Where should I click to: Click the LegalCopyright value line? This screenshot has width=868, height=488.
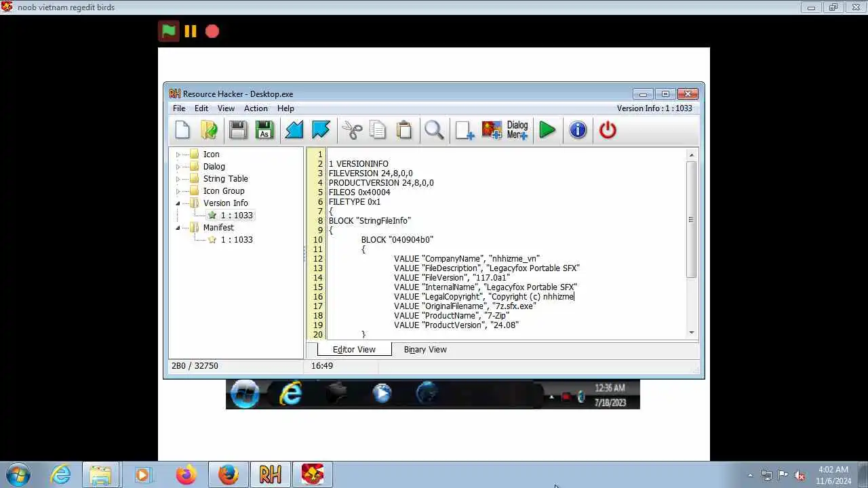[x=484, y=297]
